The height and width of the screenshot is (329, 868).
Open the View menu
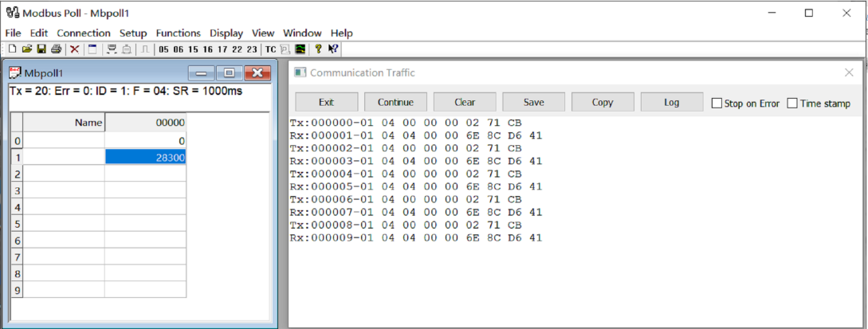coord(263,33)
